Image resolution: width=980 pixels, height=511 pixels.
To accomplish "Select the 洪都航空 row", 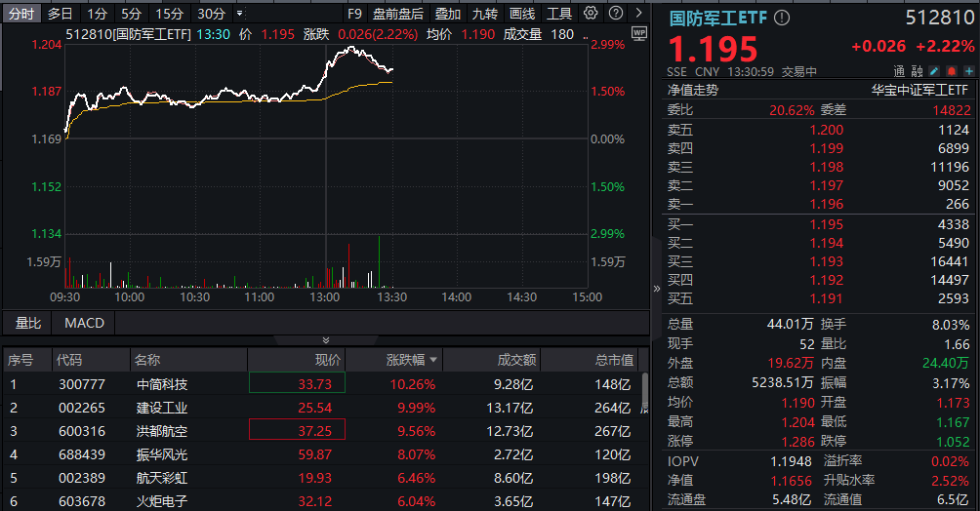I will (322, 431).
